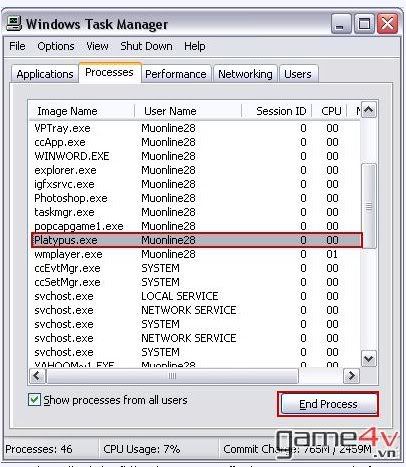Click the CPU Usage: 7% status entry
Screen dimensions: 406x467
(142, 449)
